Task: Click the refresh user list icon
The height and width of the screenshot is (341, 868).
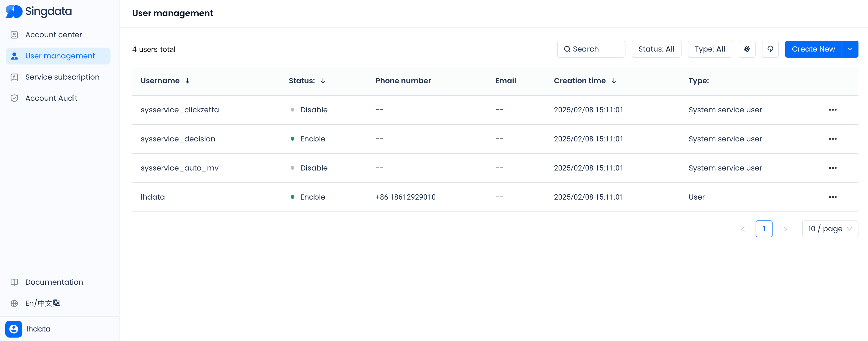Action: [770, 49]
